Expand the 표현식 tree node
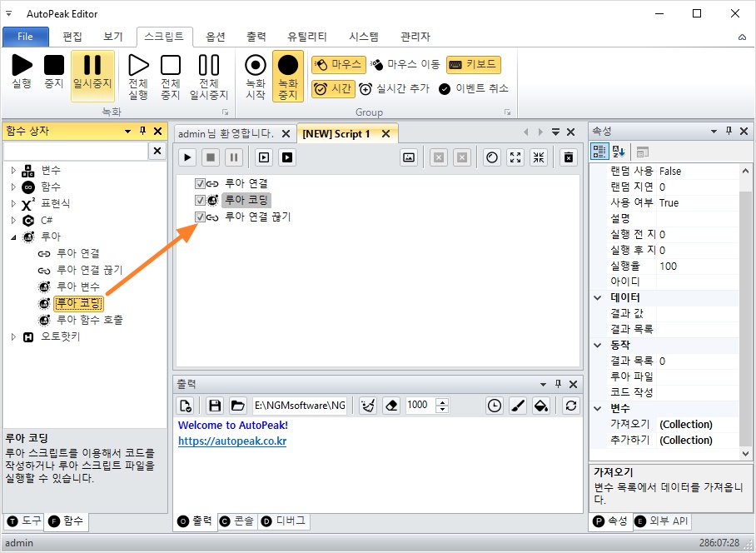The image size is (756, 553). click(13, 203)
